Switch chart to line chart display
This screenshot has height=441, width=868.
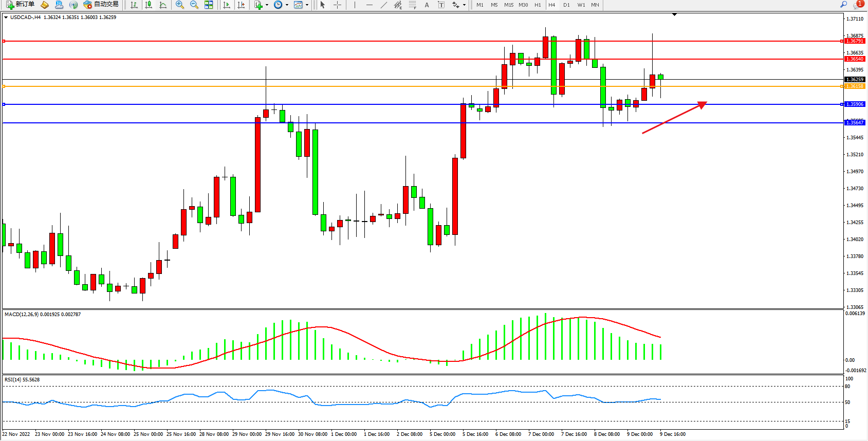(163, 5)
